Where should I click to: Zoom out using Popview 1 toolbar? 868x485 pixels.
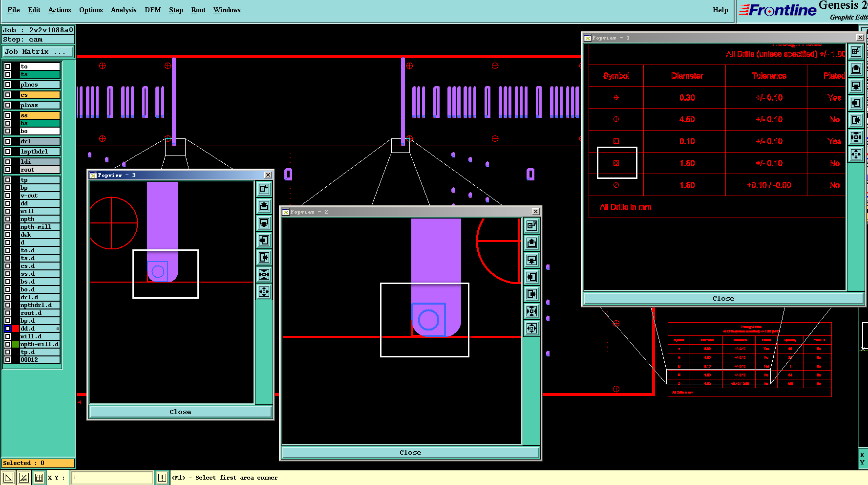(x=856, y=154)
